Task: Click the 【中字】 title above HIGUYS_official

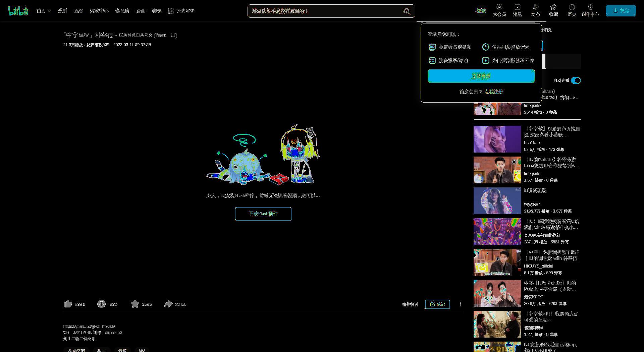Action: click(552, 255)
